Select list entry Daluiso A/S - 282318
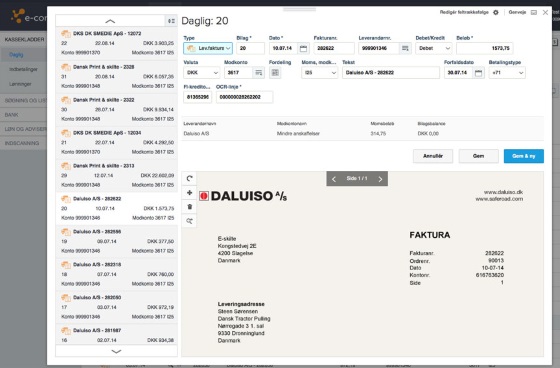Screen dimensions: 560x368 116,274
